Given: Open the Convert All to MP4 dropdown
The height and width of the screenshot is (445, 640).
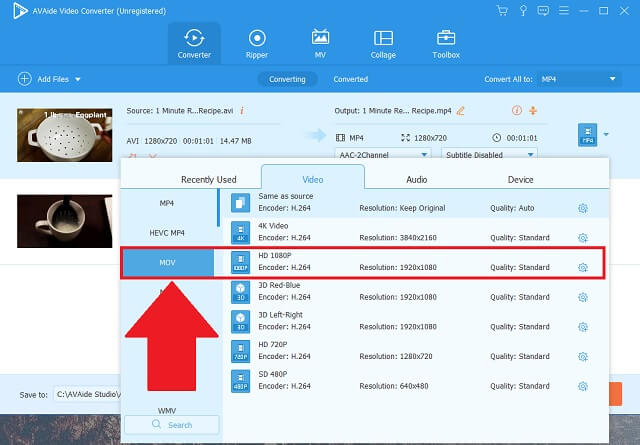Looking at the screenshot, I should pos(579,79).
